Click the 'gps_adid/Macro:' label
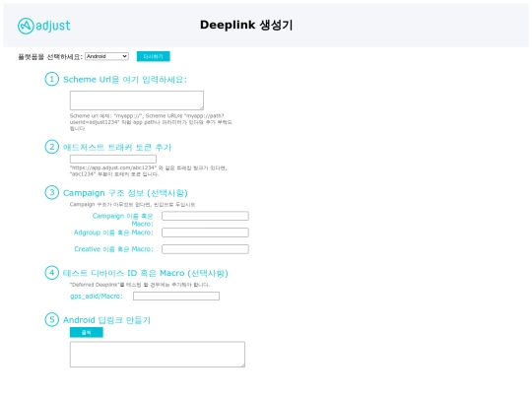532x399 pixels. [97, 297]
